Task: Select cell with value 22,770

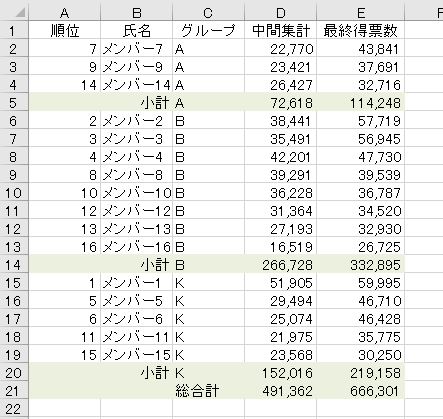Action: [x=280, y=49]
